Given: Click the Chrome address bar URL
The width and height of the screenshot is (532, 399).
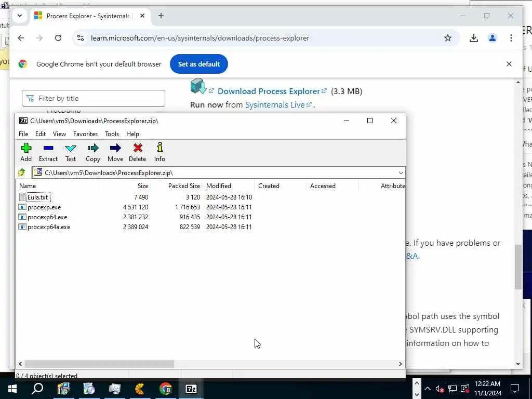Looking at the screenshot, I should pyautogui.click(x=200, y=38).
